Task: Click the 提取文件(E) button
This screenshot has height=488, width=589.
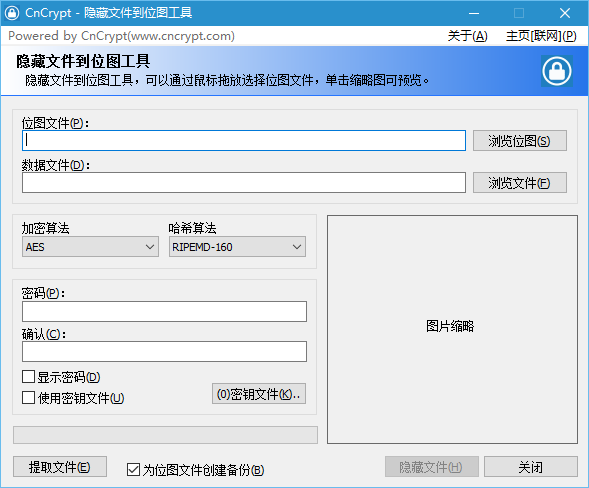Action: click(x=60, y=467)
